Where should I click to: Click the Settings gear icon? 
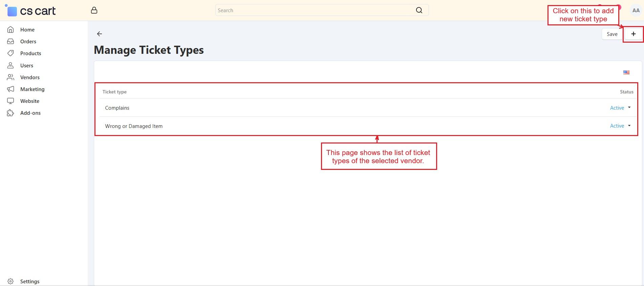10,281
